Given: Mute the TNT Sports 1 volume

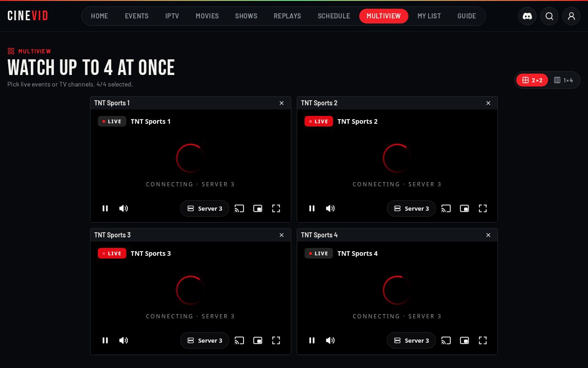Looking at the screenshot, I should pos(124,208).
